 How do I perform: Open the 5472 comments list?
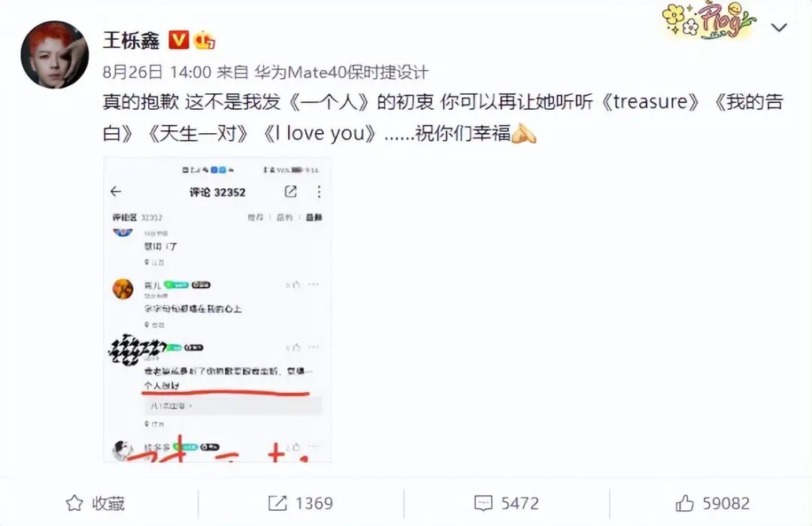[520, 503]
